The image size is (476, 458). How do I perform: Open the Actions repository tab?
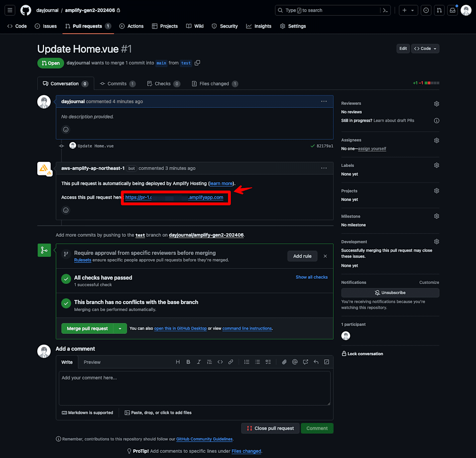[x=131, y=26]
